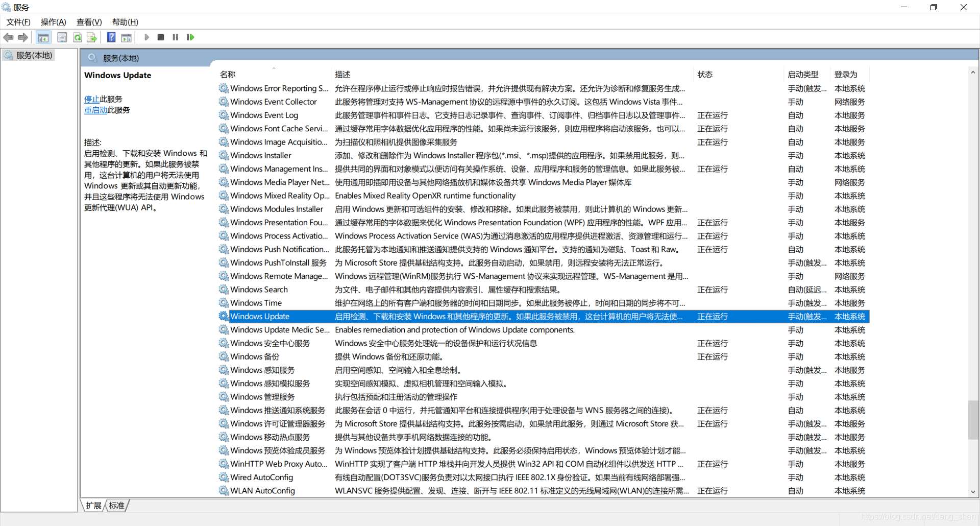Click the scrollbar down arrow
Screen dimensions: 980x526
coord(973,492)
